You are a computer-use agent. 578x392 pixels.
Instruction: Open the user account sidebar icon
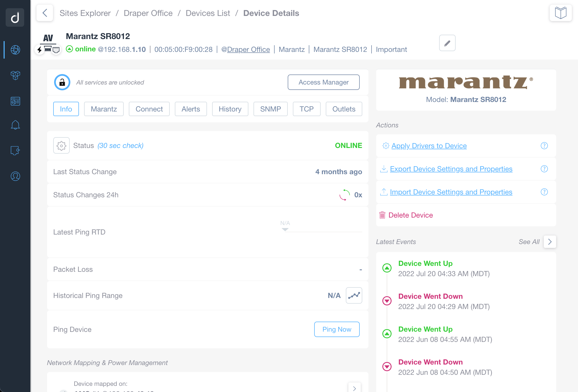(15, 176)
